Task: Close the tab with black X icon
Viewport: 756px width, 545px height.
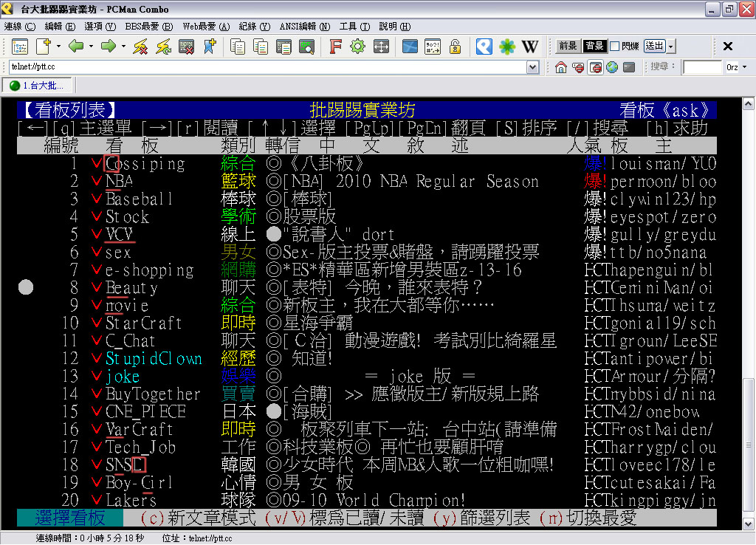Action: (x=728, y=47)
